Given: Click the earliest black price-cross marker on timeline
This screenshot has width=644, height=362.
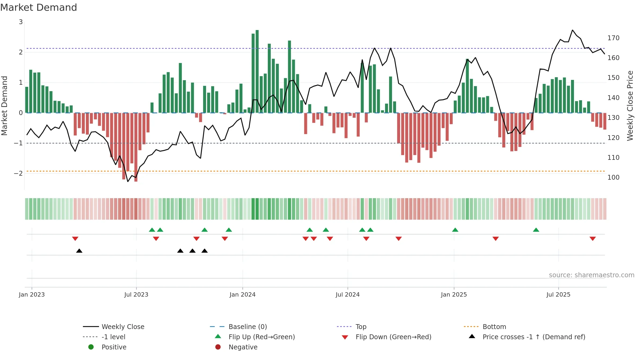Looking at the screenshot, I should click(x=79, y=251).
